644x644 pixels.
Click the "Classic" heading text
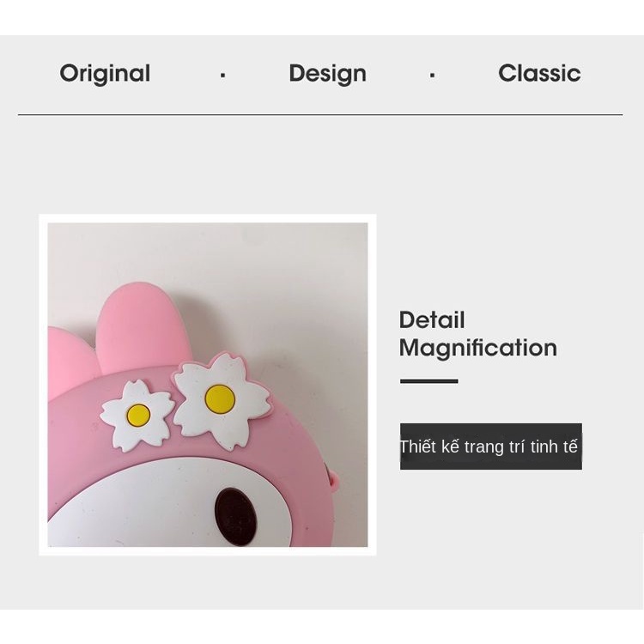[539, 74]
